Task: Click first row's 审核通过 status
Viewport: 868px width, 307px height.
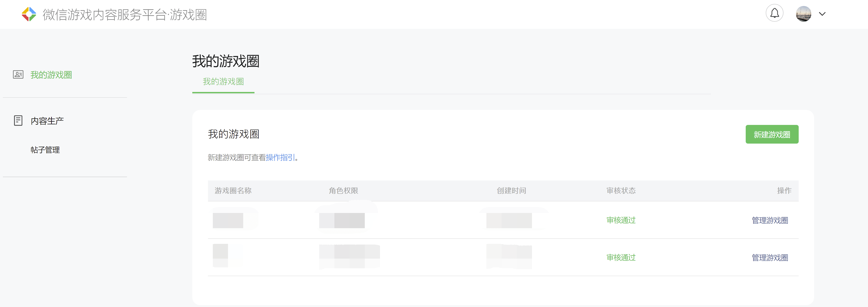Action: [x=621, y=220]
